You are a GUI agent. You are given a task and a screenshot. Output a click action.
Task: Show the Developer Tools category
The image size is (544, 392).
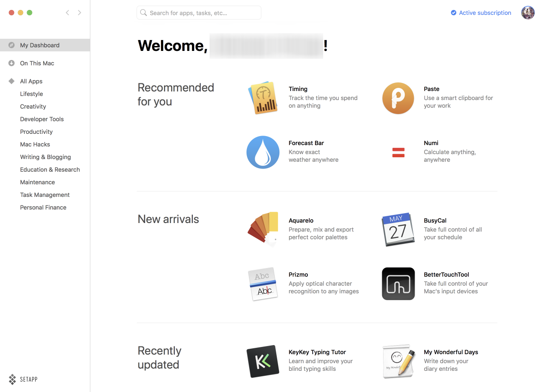click(42, 119)
